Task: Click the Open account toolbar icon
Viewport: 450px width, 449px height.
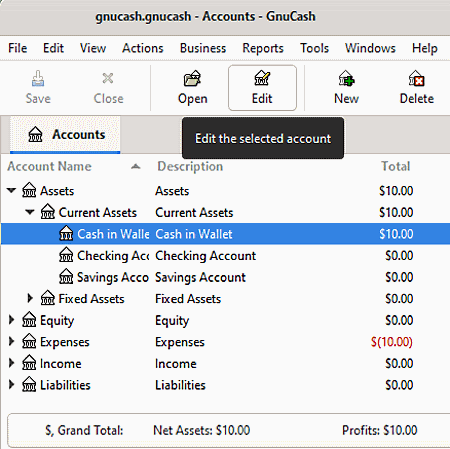Action: coord(192,79)
